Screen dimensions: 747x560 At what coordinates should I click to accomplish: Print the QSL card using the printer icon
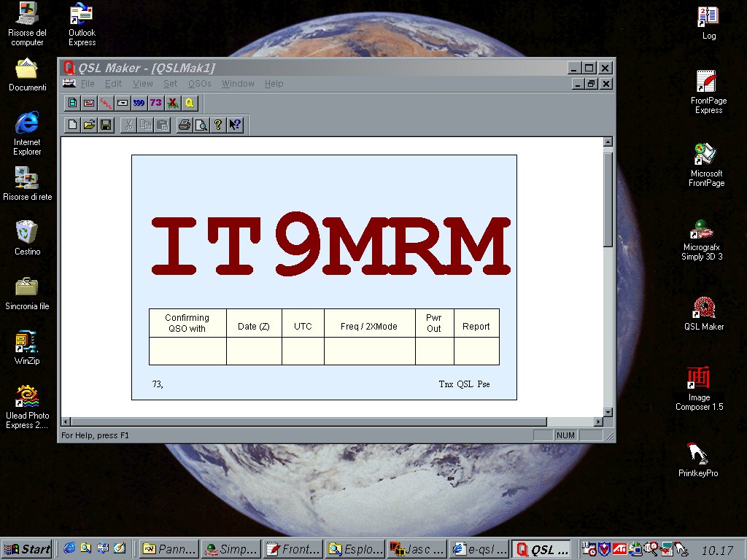pyautogui.click(x=185, y=125)
